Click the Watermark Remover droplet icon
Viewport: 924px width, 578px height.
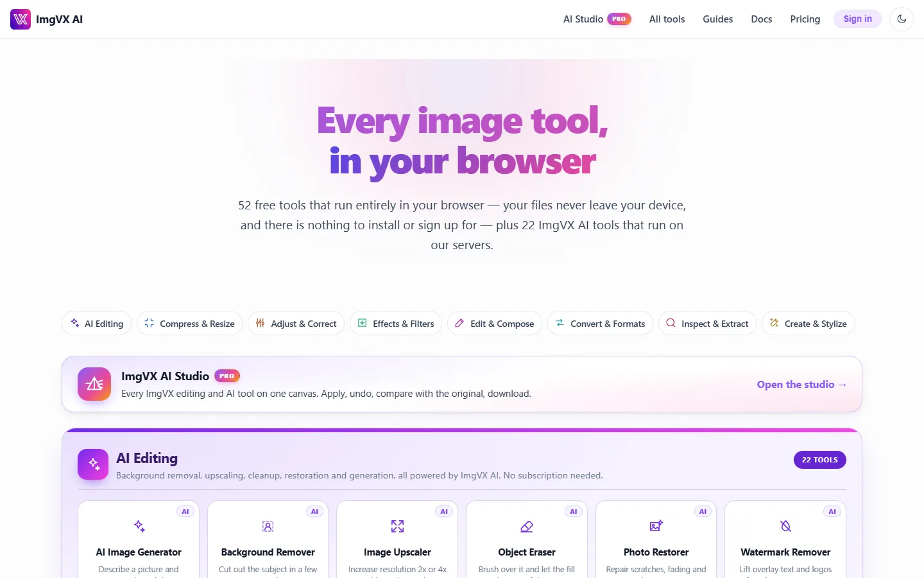[x=785, y=527]
